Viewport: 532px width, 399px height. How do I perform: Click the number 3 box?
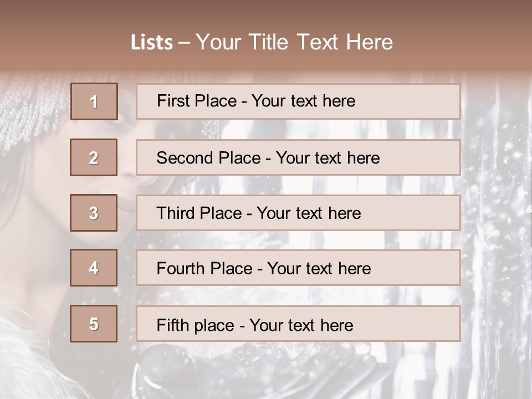click(x=94, y=213)
